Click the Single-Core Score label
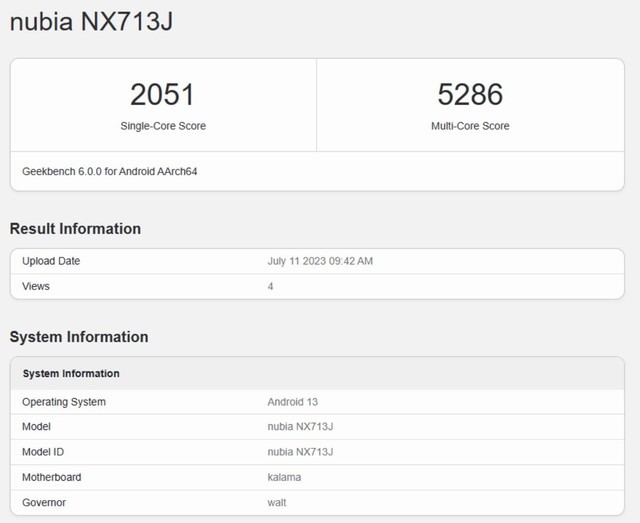The height and width of the screenshot is (523, 640). [163, 126]
